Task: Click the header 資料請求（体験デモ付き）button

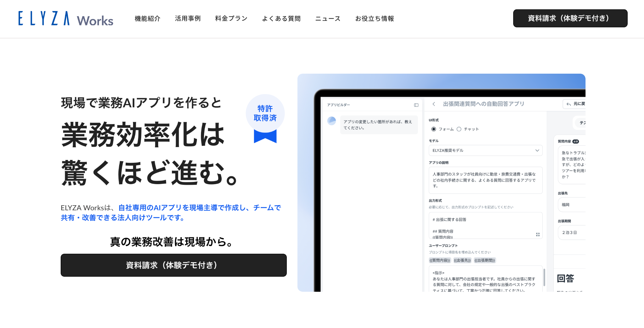Action: coord(570,18)
